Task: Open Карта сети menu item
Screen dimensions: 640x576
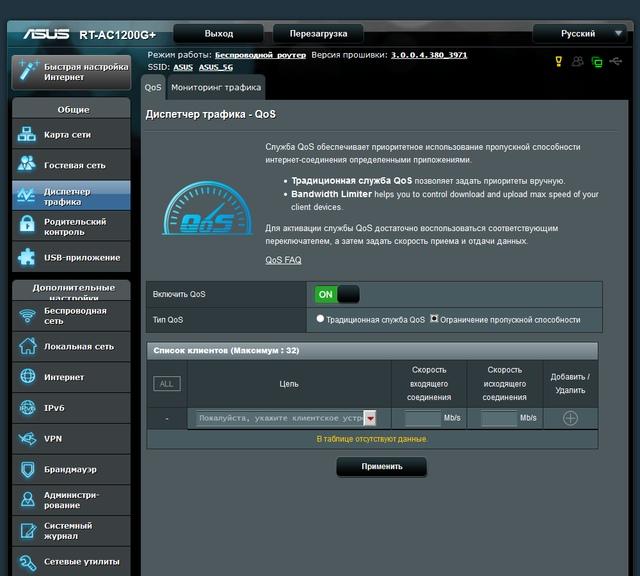Action: click(x=71, y=134)
